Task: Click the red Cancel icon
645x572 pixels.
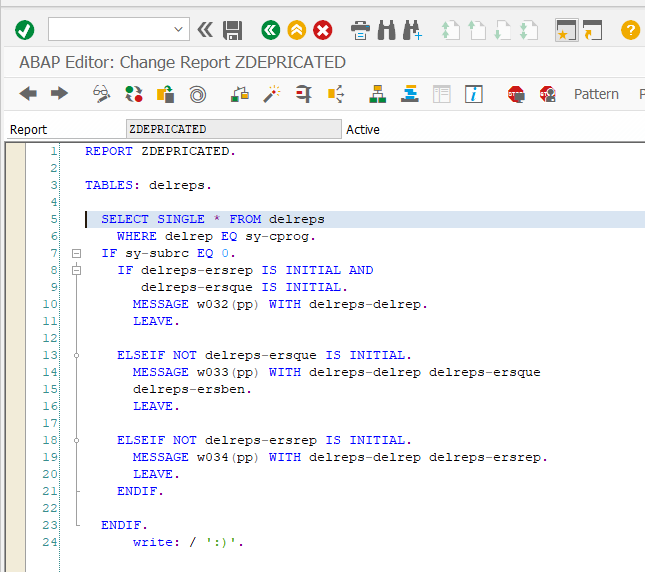Action: pyautogui.click(x=323, y=30)
